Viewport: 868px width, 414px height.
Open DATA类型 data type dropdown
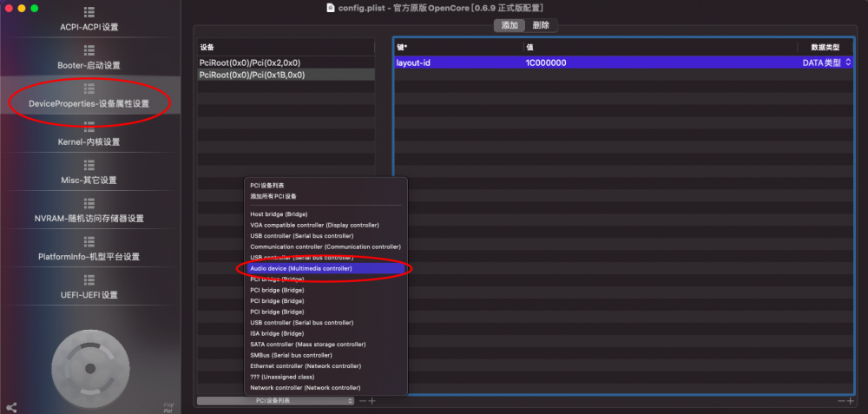point(825,63)
